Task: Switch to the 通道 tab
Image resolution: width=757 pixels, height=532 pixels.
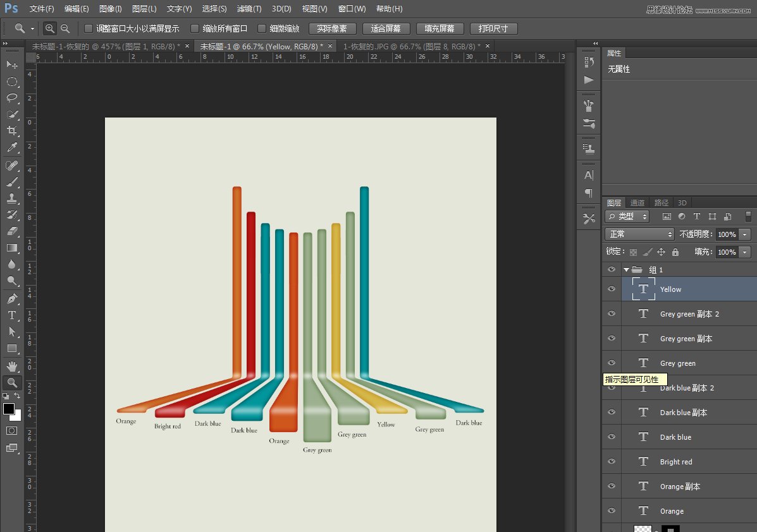Action: (637, 203)
